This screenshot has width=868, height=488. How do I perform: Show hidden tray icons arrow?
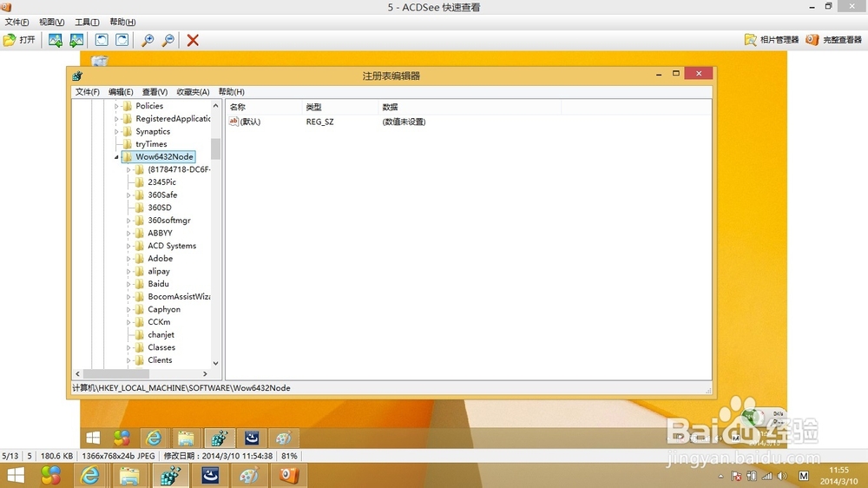click(720, 477)
